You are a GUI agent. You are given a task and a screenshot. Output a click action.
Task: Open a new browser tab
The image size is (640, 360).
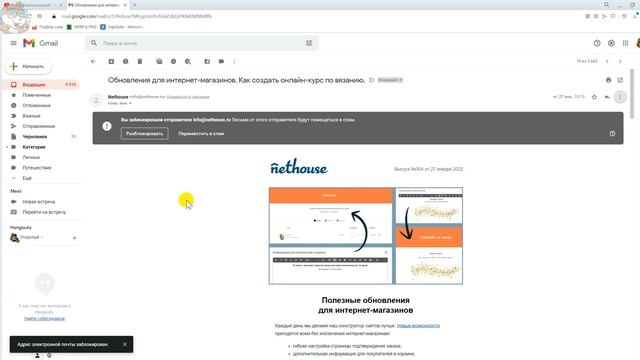coord(135,5)
